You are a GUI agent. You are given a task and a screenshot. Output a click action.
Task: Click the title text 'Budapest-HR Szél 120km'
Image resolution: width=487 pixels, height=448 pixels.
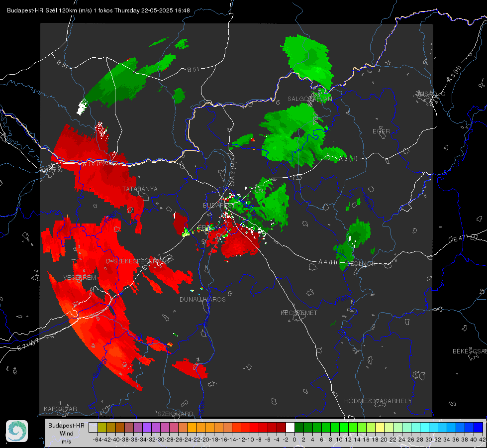pos(42,10)
